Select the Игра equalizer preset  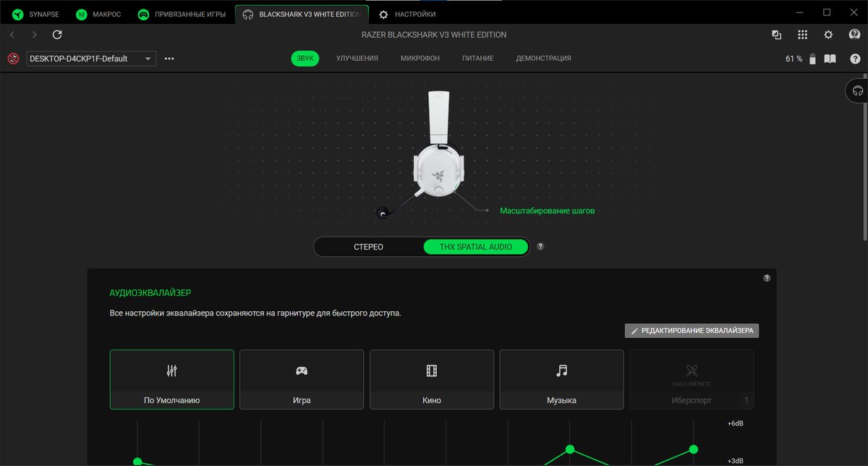[302, 380]
